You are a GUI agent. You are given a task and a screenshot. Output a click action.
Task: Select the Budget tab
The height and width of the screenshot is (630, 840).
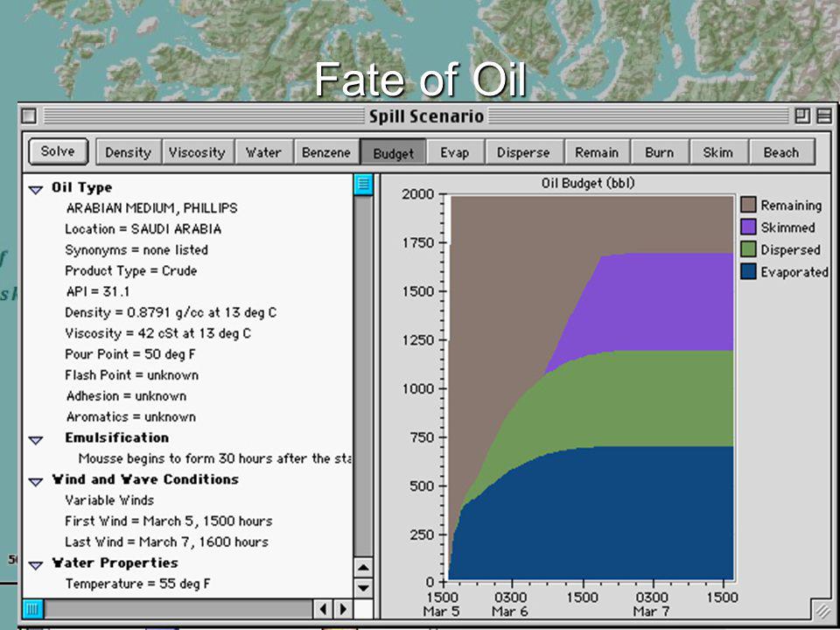point(393,152)
